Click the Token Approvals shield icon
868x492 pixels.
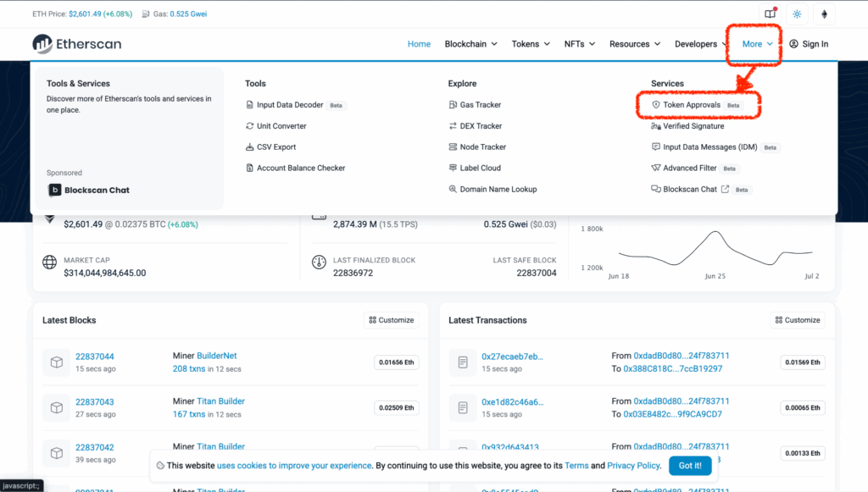tap(656, 104)
